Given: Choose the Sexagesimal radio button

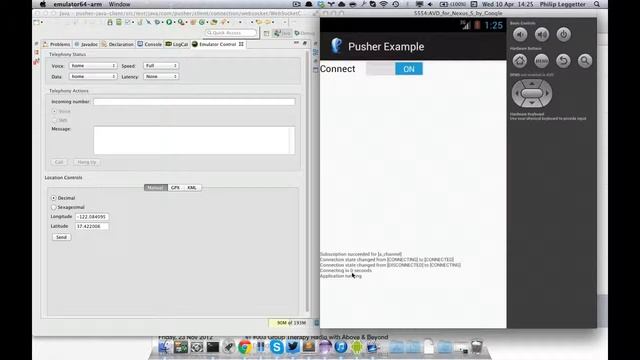Looking at the screenshot, I should click(53, 207).
